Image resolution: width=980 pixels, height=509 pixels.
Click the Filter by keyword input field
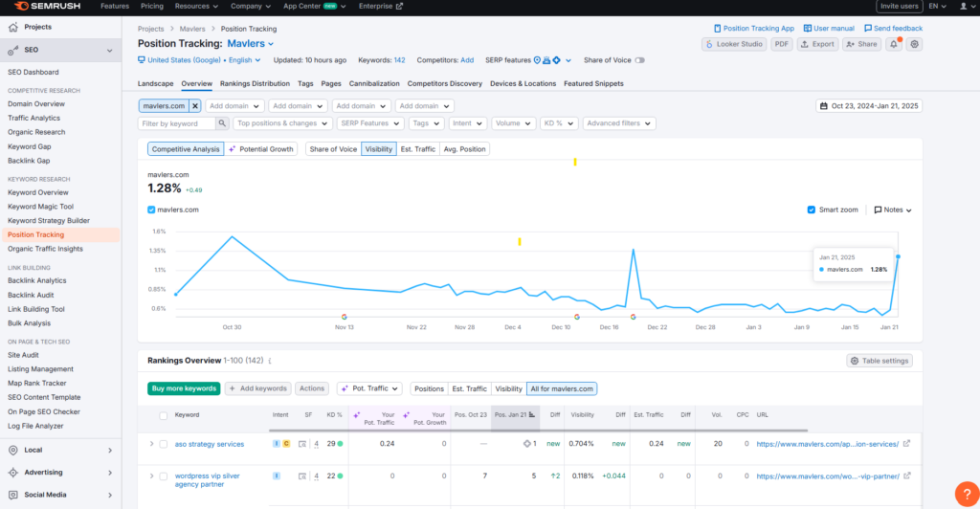tap(177, 123)
